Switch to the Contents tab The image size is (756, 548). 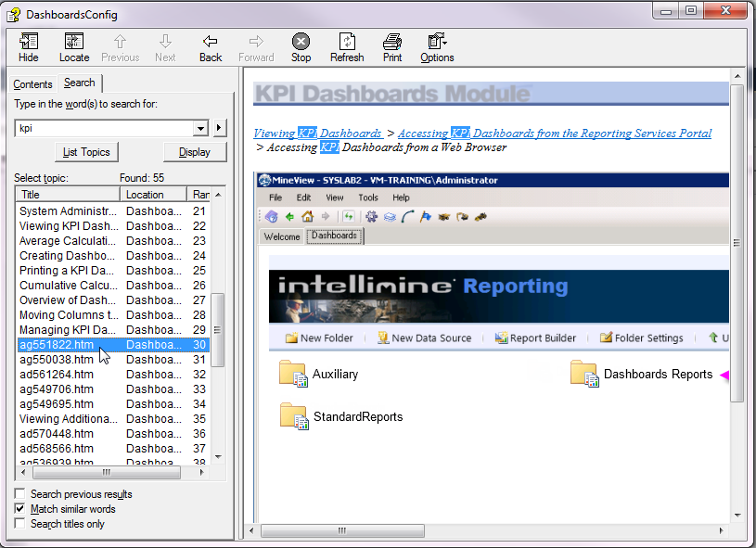click(x=32, y=84)
